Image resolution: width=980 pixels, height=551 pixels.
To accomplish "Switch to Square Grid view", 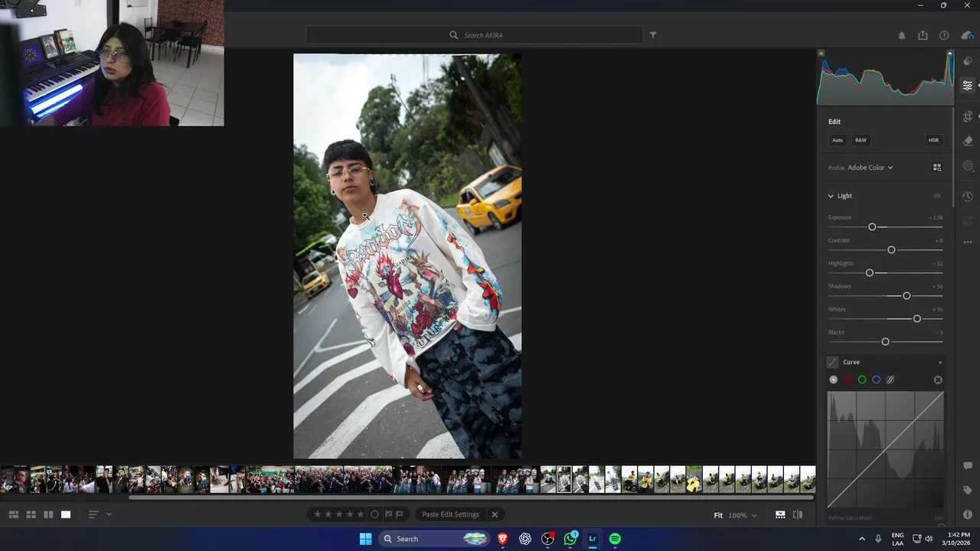I will tap(31, 514).
